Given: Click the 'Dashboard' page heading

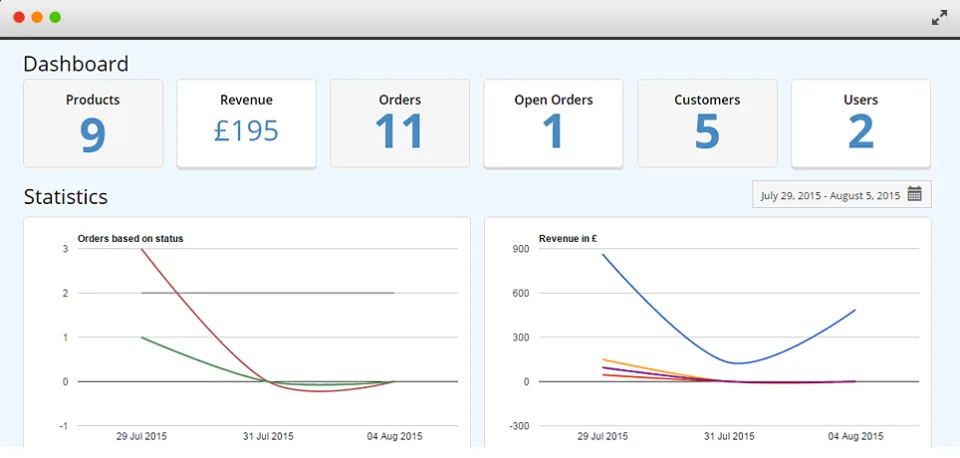Looking at the screenshot, I should tap(76, 64).
